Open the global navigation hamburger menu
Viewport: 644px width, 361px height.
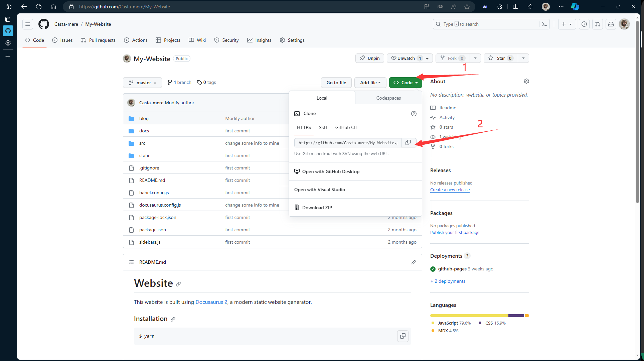[x=28, y=24]
